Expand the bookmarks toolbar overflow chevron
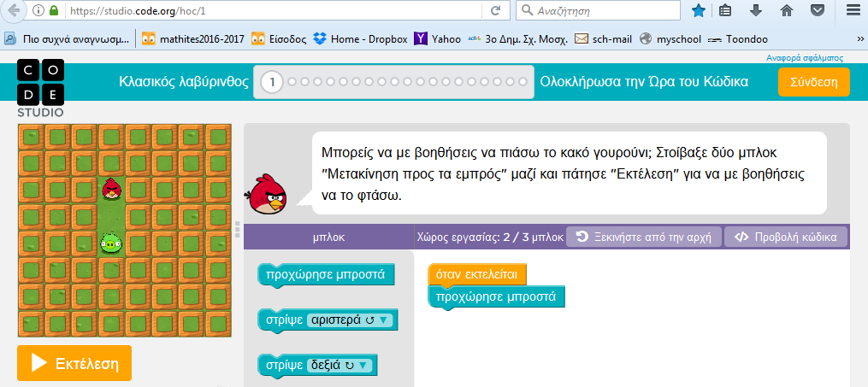Screen dimensions: 868x387 (x=859, y=38)
